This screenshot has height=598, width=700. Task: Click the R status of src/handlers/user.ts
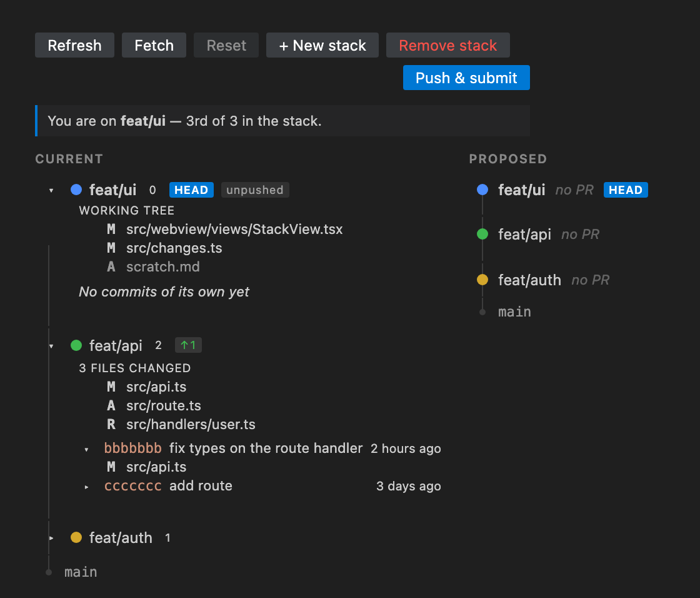111,425
